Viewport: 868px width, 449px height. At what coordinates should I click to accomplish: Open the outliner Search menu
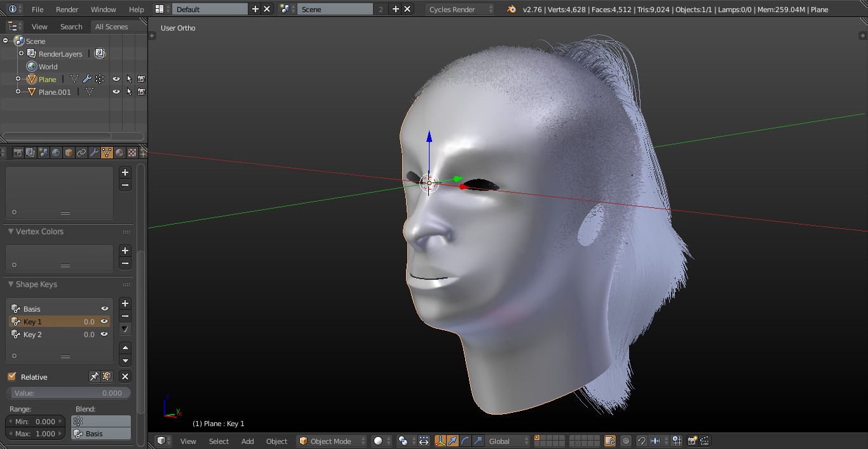pos(71,27)
